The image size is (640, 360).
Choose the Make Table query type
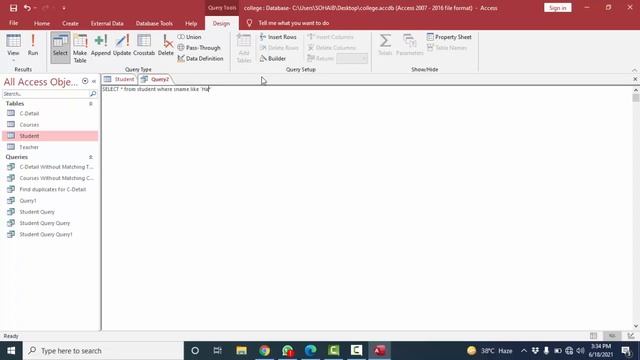tap(80, 48)
